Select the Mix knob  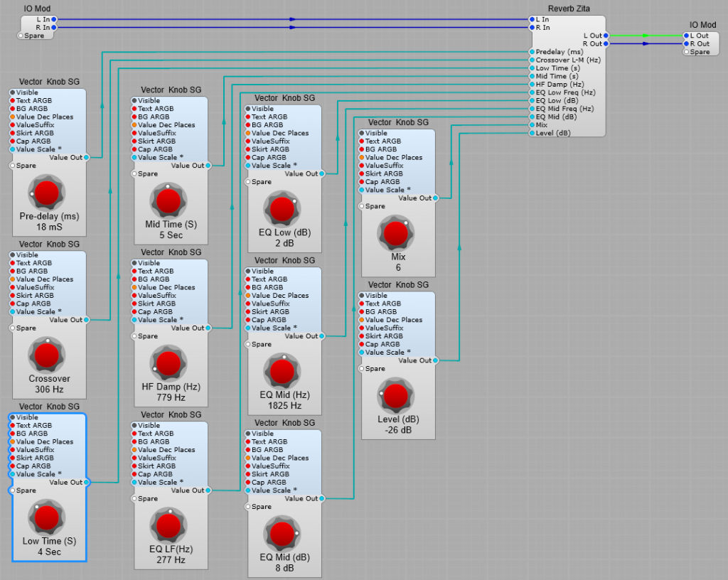point(396,235)
